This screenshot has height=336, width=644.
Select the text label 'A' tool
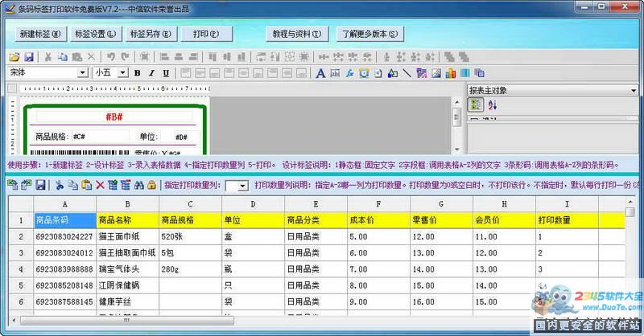coord(320,73)
